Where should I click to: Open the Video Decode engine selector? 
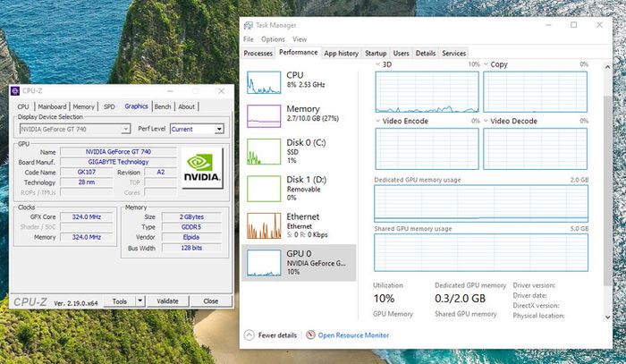click(486, 121)
